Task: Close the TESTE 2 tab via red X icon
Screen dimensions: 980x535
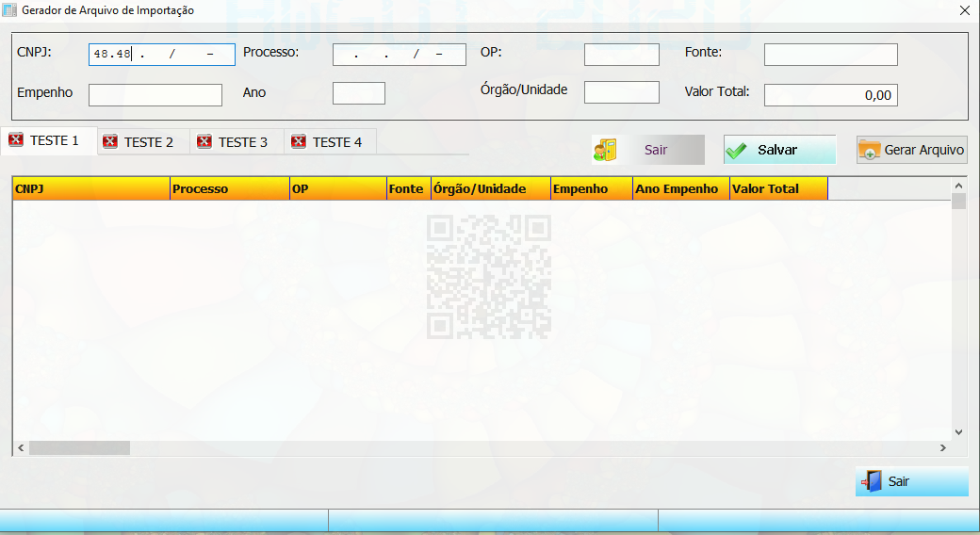Action: tap(110, 142)
